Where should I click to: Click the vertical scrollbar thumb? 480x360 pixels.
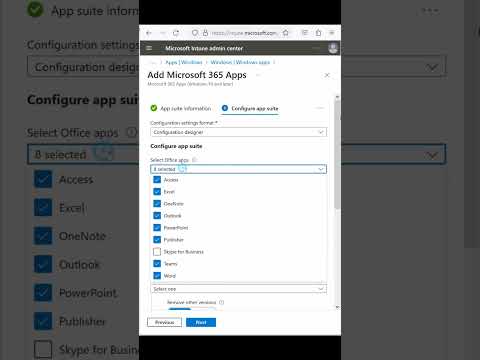tap(337, 155)
